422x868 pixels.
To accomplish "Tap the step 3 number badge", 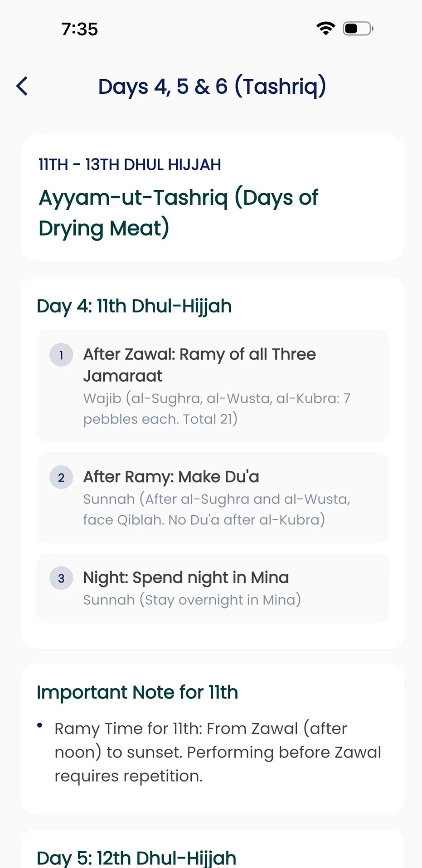I will [61, 578].
